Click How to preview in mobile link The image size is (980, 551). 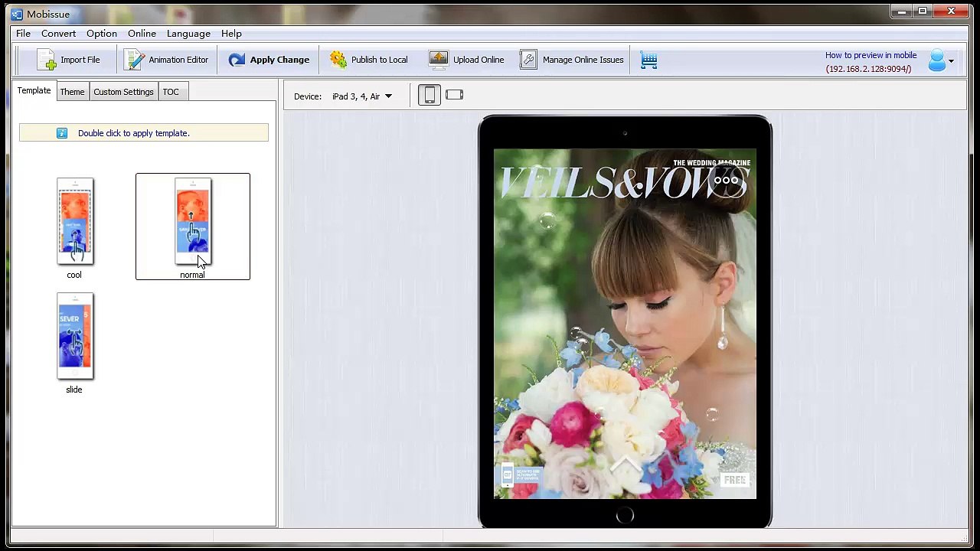click(x=871, y=55)
